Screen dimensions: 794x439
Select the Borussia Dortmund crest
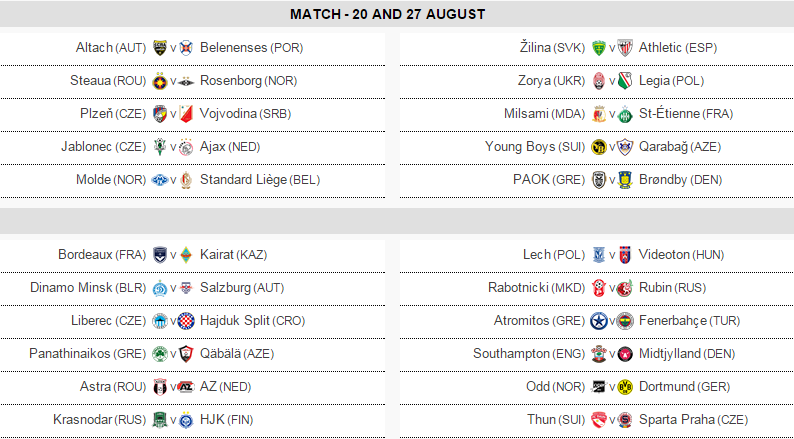625,387
